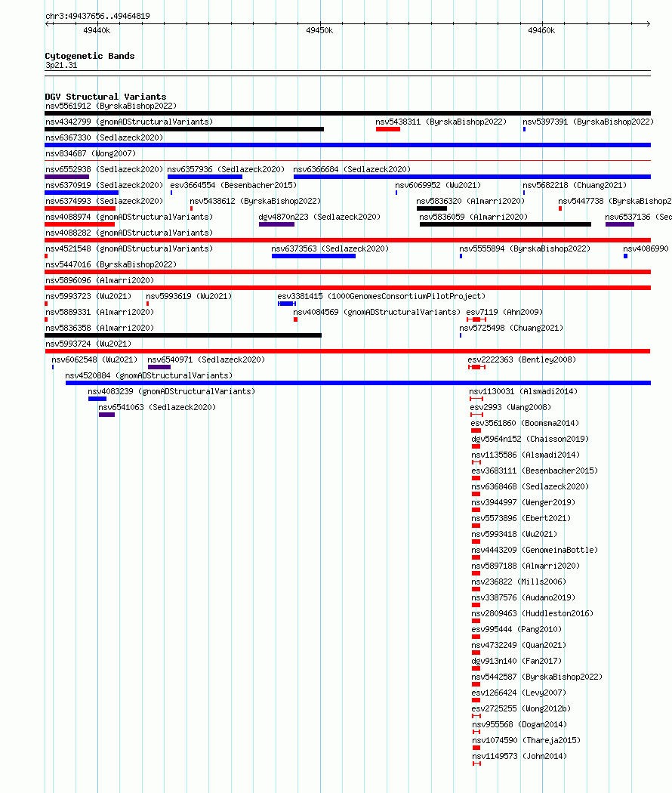Click nsv5836059 (Almarri2020) label
Image resolution: width=672 pixels, height=793 pixels.
click(473, 217)
